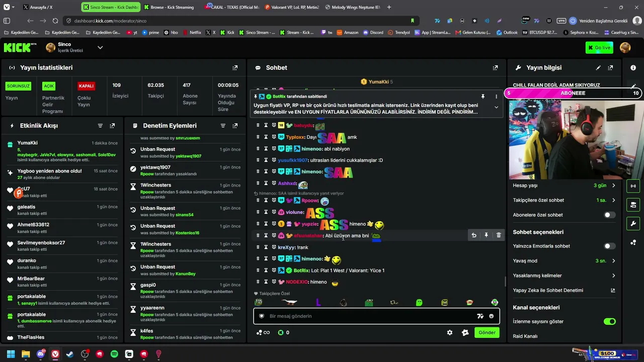The height and width of the screenshot is (362, 644).
Task: Pop out the Yayın bilgisi panel
Action: point(610,67)
